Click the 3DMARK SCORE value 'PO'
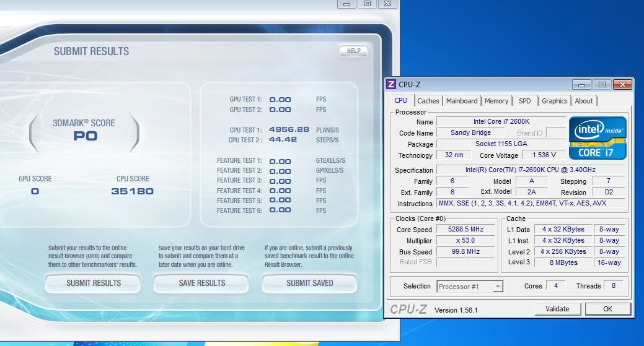Viewport: 644px width, 346px height. point(86,136)
